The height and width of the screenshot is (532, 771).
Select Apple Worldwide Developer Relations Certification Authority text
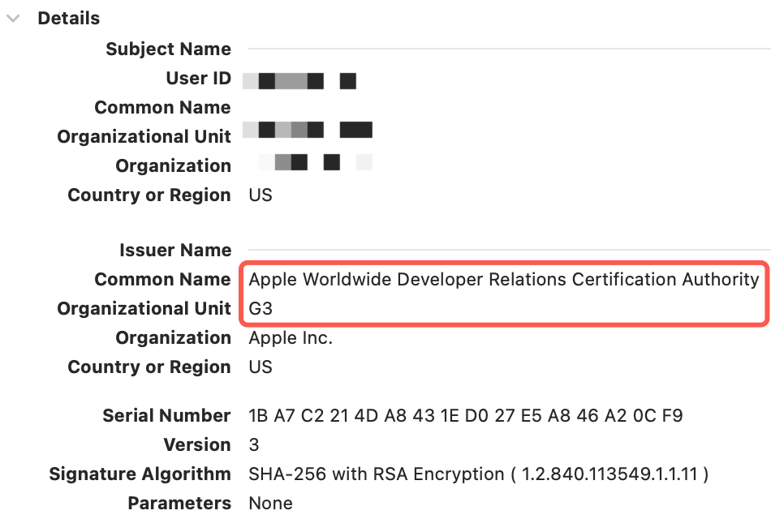tap(503, 280)
